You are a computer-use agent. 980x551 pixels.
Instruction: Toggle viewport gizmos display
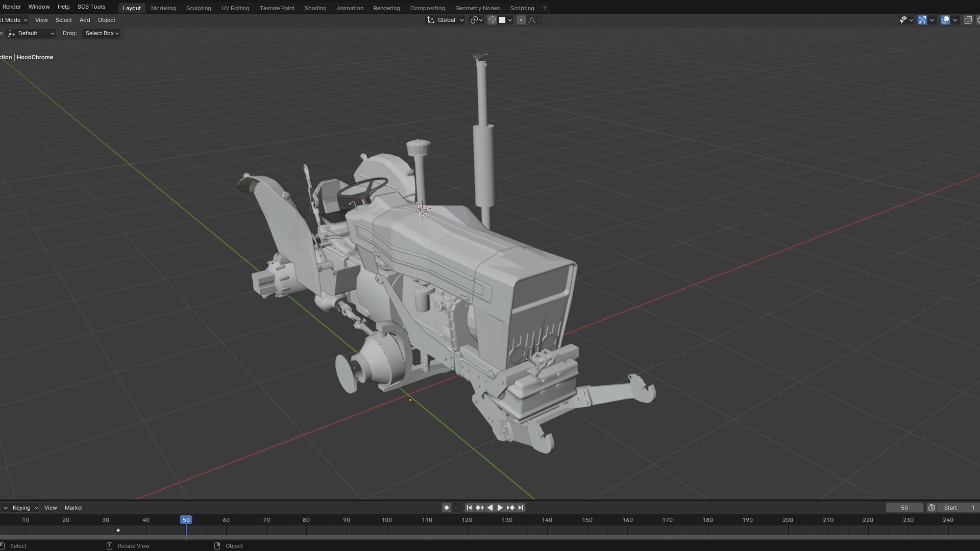(922, 20)
